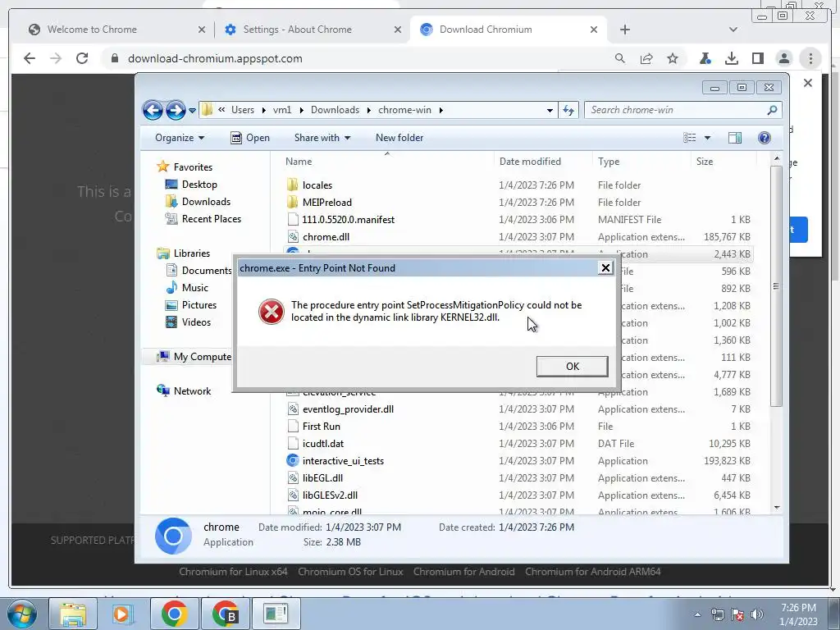Select the MEIPreload folder
Viewport: 840px width, 630px height.
[326, 203]
